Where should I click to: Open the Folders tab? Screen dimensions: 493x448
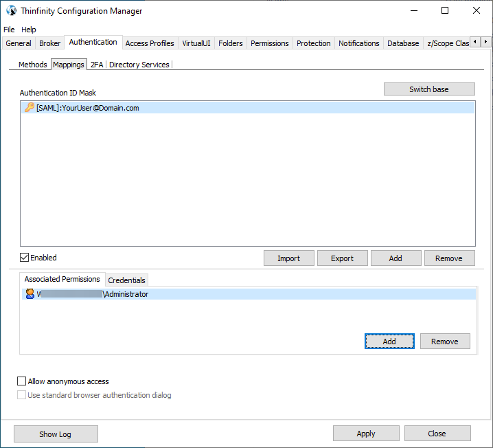point(231,43)
